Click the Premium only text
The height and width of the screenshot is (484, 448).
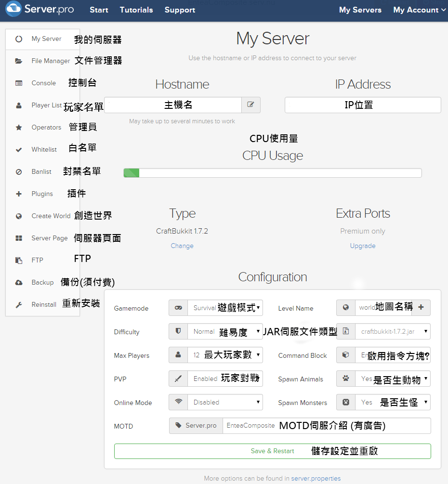click(x=363, y=231)
